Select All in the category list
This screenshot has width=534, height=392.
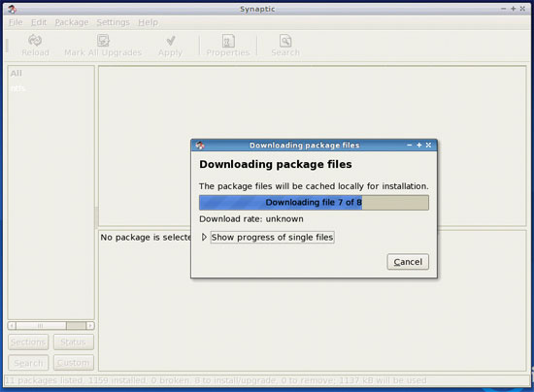(x=16, y=73)
